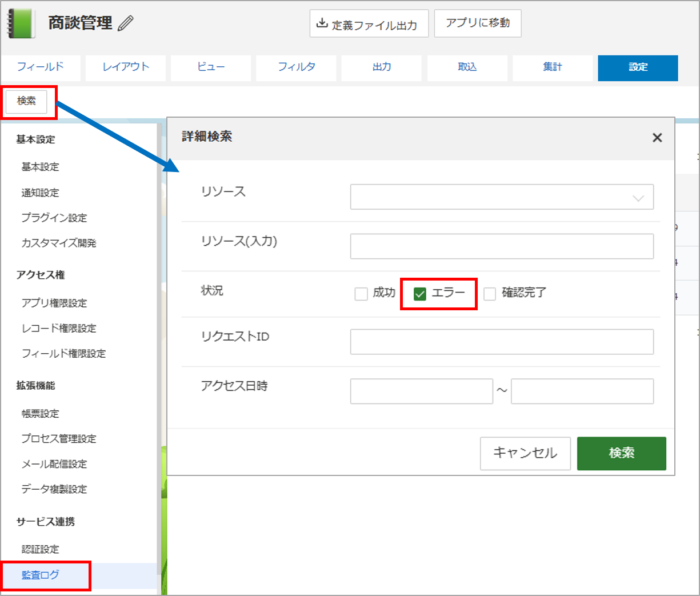Screen dimensions: 700x596
Task: Expand the リソース dropdown
Action: (x=501, y=197)
